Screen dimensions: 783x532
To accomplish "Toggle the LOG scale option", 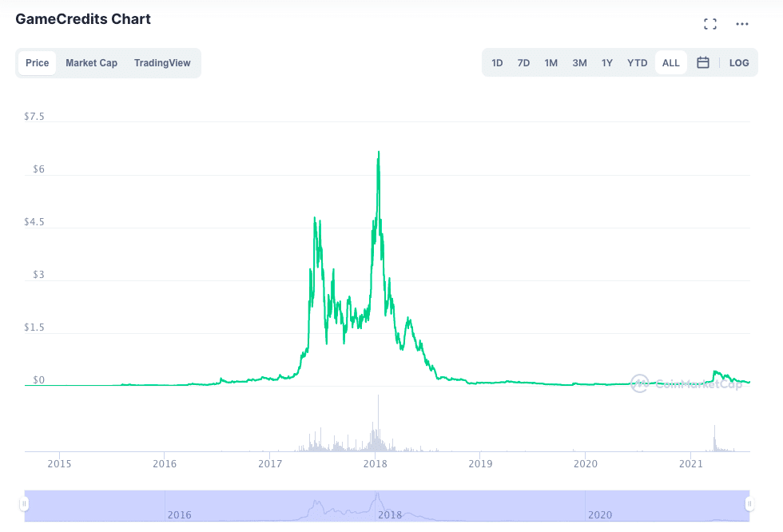I will tap(739, 63).
